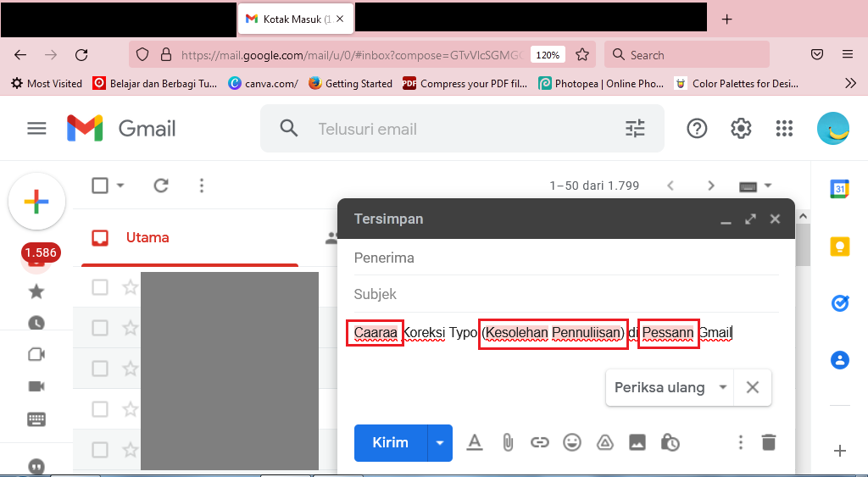Open formatting options in compose

click(475, 442)
